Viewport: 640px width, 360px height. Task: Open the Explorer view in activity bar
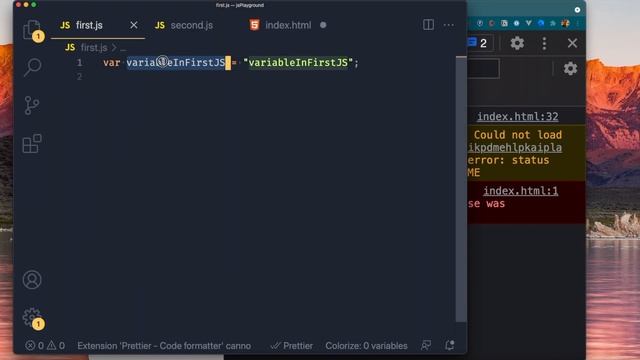pos(32,29)
